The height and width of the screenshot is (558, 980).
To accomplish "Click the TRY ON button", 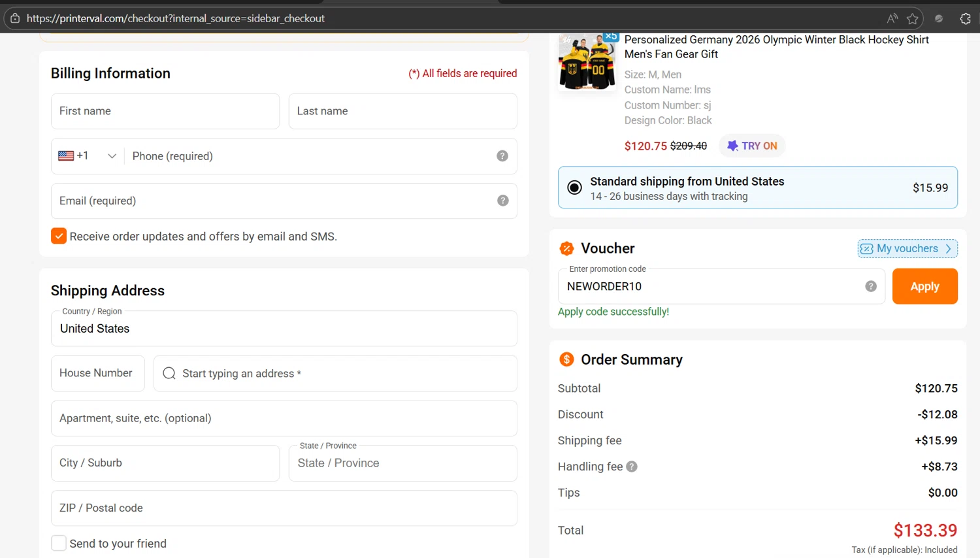I will click(x=753, y=146).
